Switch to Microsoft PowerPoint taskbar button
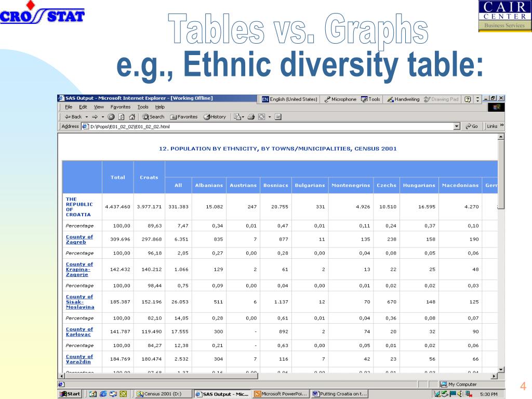The width and height of the screenshot is (532, 399). point(281,394)
